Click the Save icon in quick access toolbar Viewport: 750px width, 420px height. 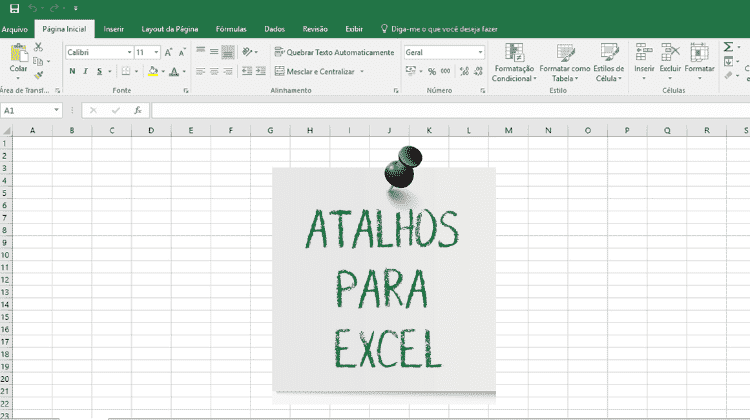pyautogui.click(x=14, y=8)
